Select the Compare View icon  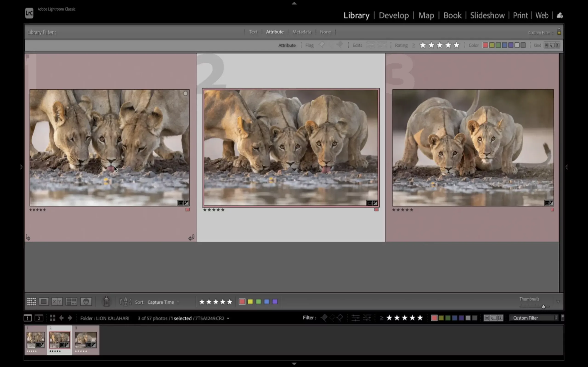click(57, 301)
